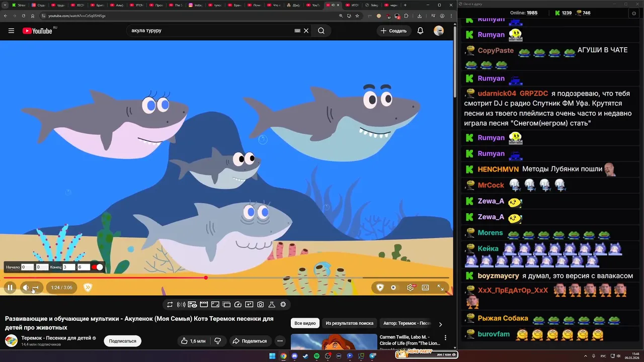This screenshot has width=644, height=362.
Task: Open the chat window settings icon
Action: [633, 13]
